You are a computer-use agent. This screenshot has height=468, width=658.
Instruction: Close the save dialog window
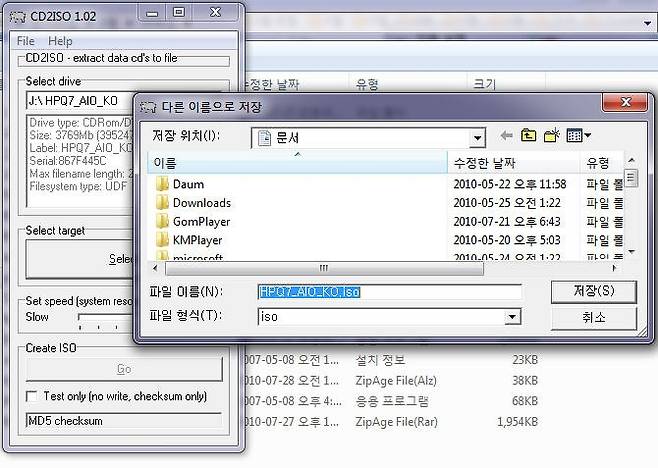coord(609,103)
